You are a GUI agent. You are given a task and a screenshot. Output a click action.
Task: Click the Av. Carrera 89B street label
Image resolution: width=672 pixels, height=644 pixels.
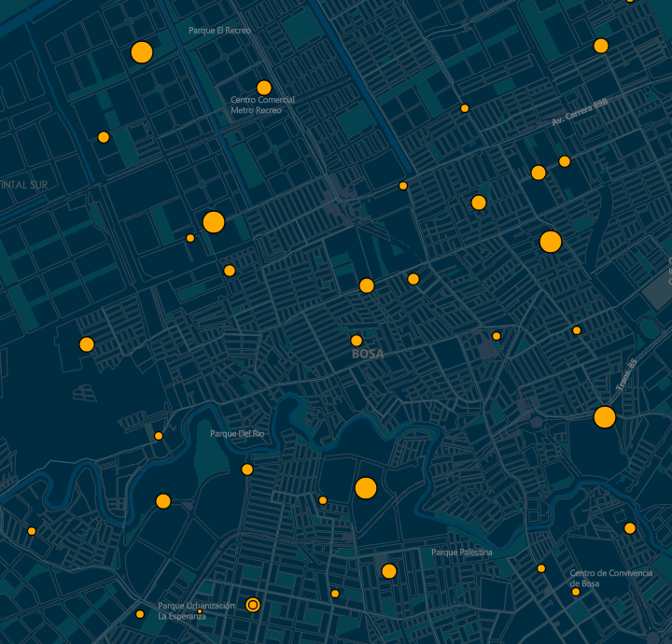(579, 114)
